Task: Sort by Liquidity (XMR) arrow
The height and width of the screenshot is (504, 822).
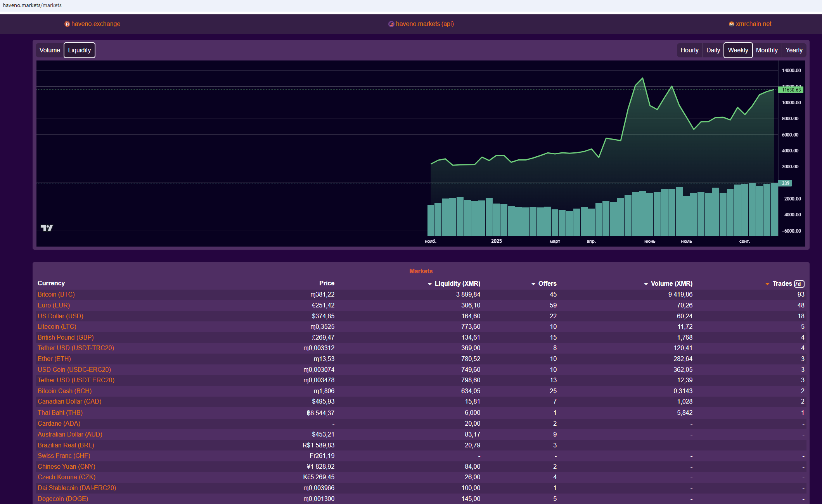Action: click(429, 284)
